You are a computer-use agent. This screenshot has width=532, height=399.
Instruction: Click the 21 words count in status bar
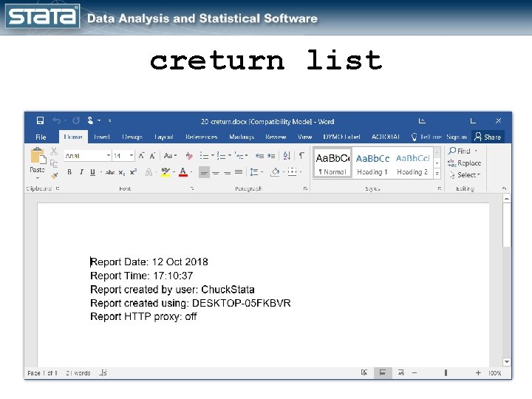78,373
